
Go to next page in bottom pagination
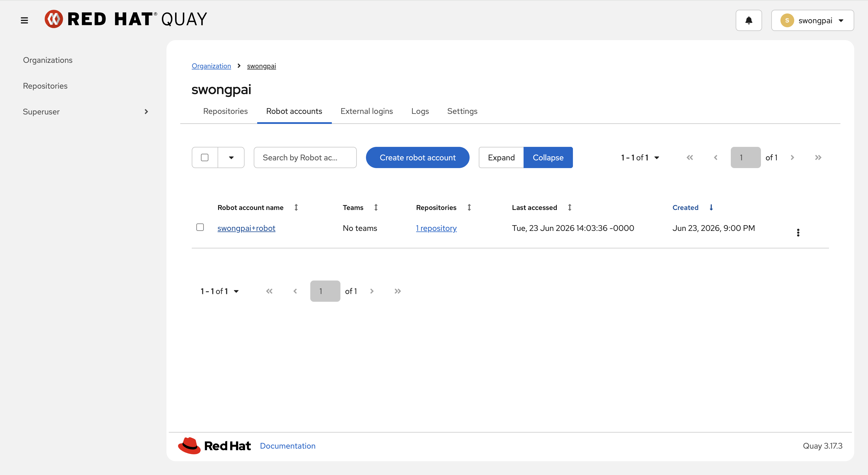point(372,291)
